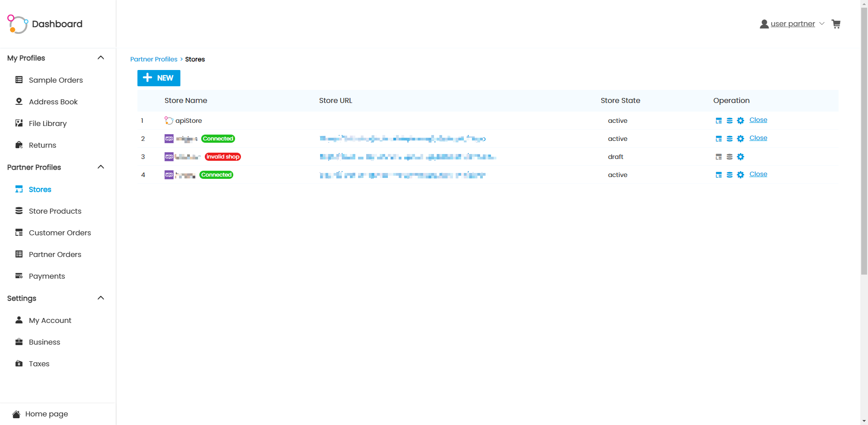Collapse the My Profiles section
Viewport: 868px width, 425px height.
pos(101,58)
